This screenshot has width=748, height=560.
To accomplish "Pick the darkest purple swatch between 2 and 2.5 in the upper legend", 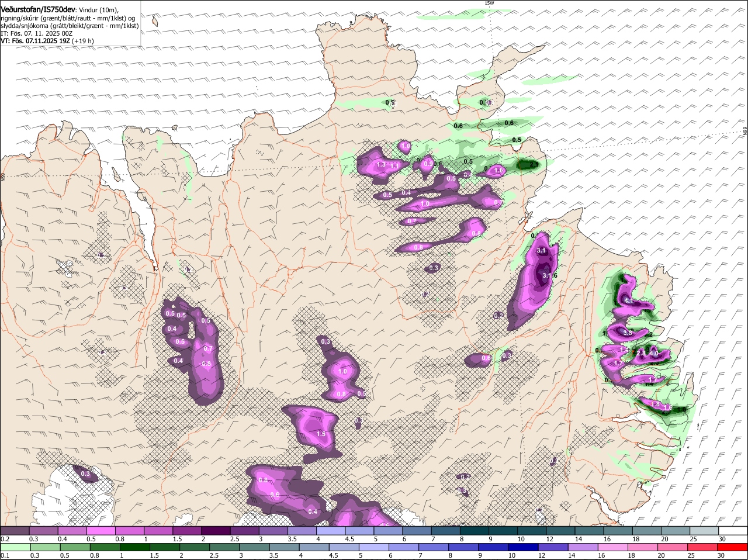I will coord(216,531).
